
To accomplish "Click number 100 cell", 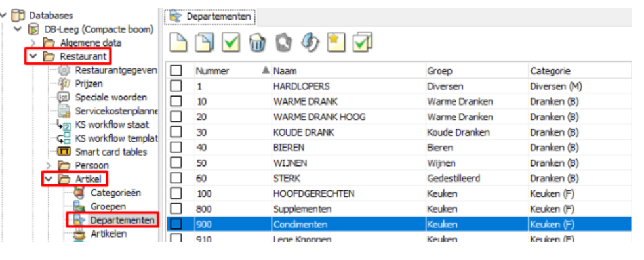I will pos(233,193).
